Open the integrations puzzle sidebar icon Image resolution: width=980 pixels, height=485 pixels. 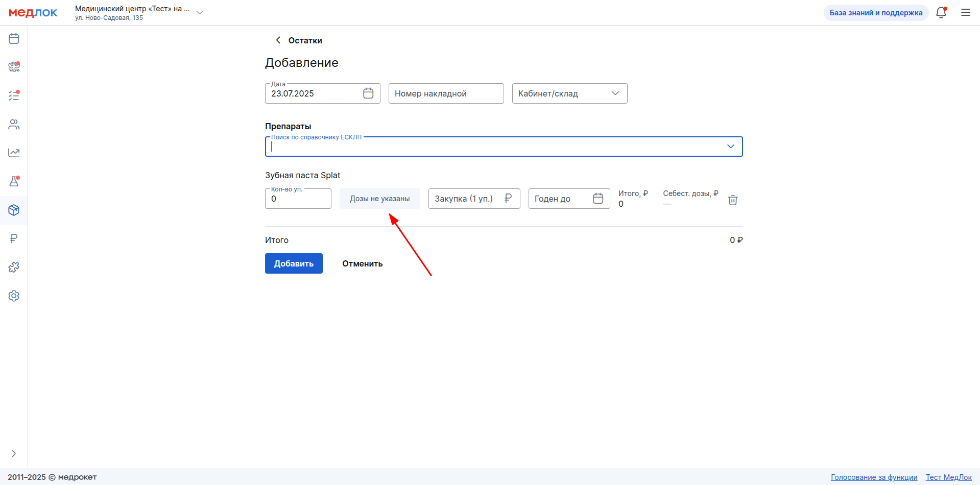[14, 267]
